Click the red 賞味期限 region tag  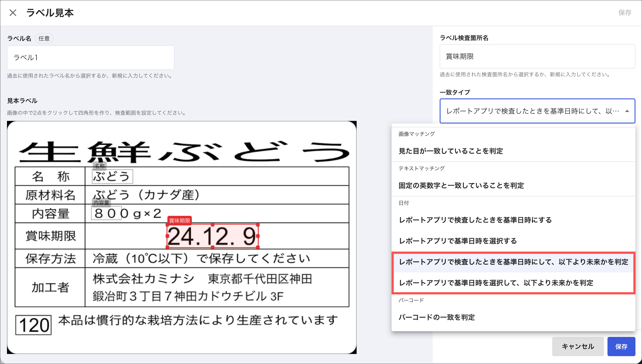[x=179, y=220]
